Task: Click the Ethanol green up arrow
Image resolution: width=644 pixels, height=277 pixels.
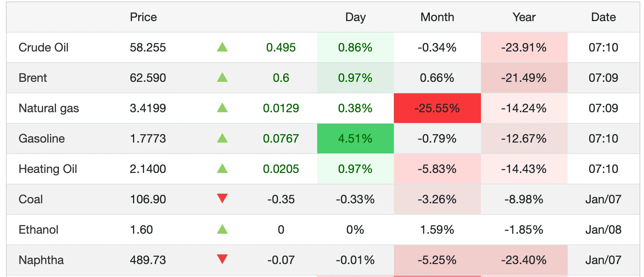Action: [x=222, y=229]
